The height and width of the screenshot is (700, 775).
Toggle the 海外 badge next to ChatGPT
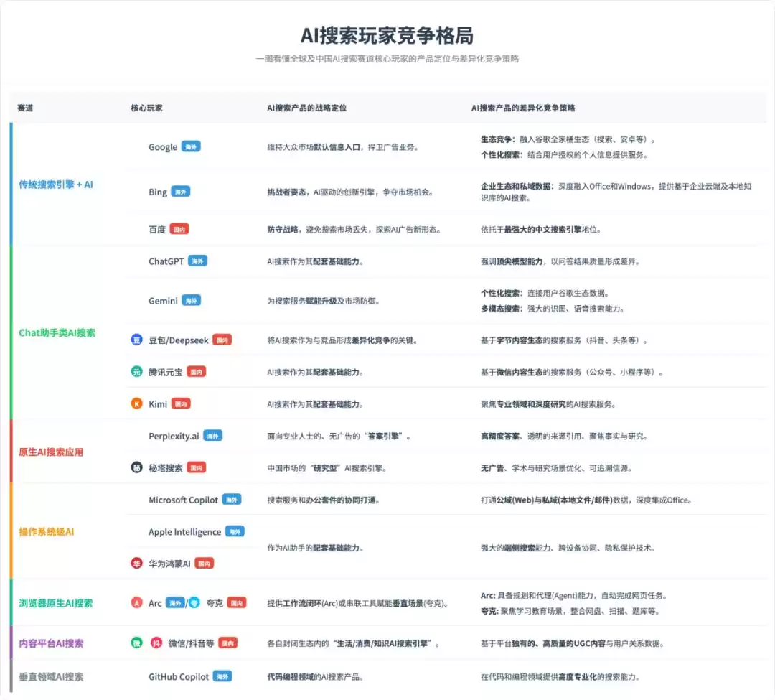[x=197, y=261]
